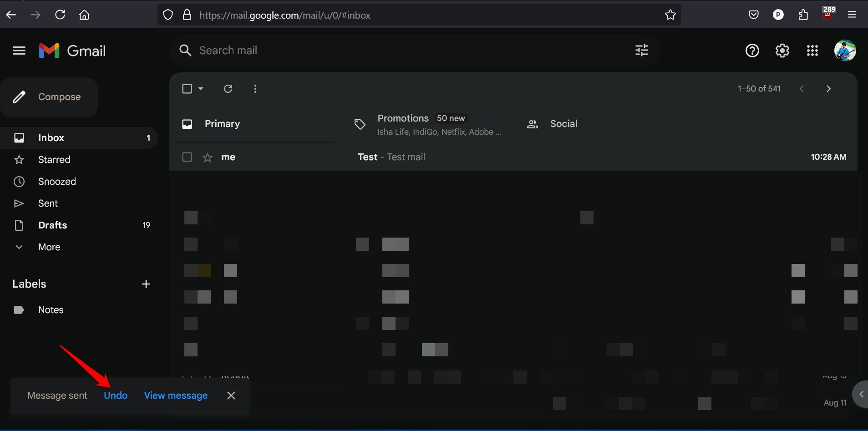Toggle Gmail main menu hamburger icon

(19, 51)
